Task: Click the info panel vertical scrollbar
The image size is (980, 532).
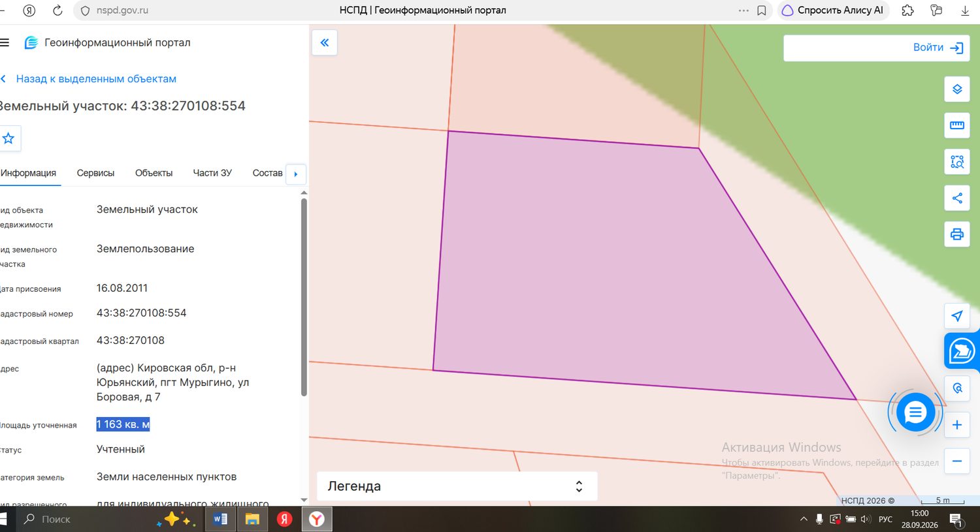Action: coord(304,297)
